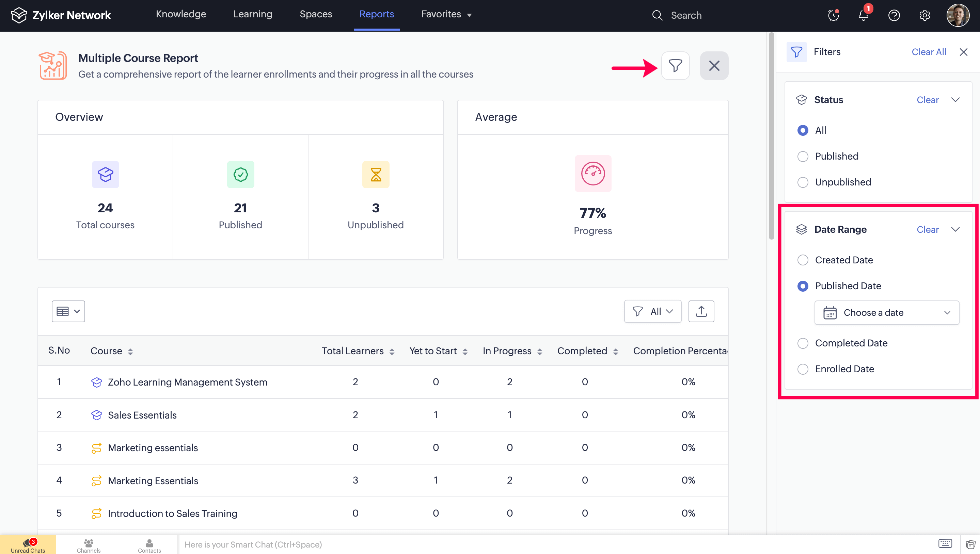
Task: Open Unread Chats in bottom bar
Action: click(28, 545)
